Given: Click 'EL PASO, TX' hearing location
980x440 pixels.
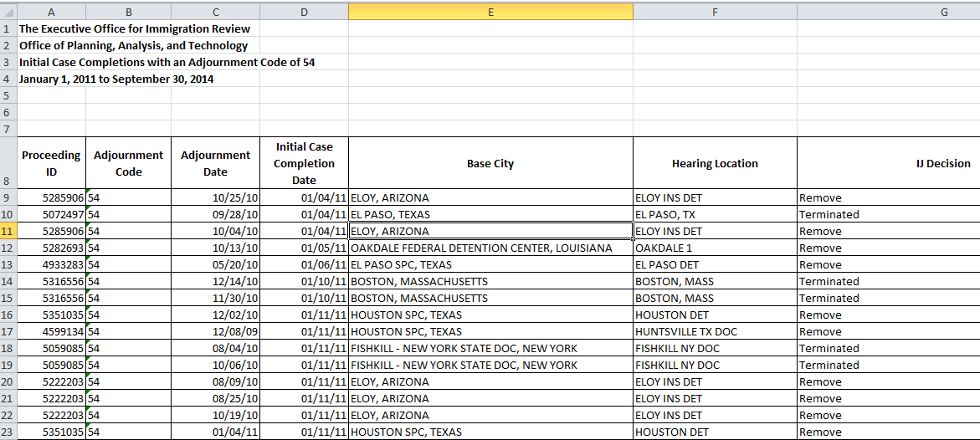Looking at the screenshot, I should (715, 214).
